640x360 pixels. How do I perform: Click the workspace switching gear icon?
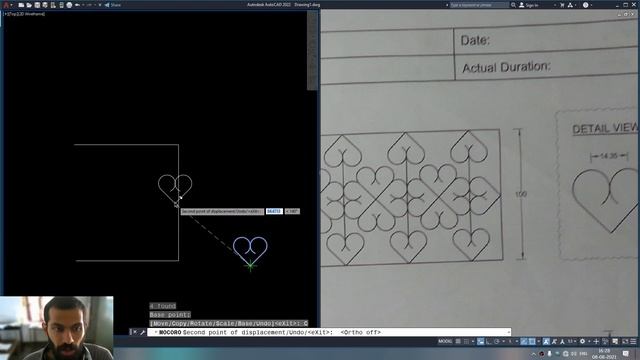point(582,341)
